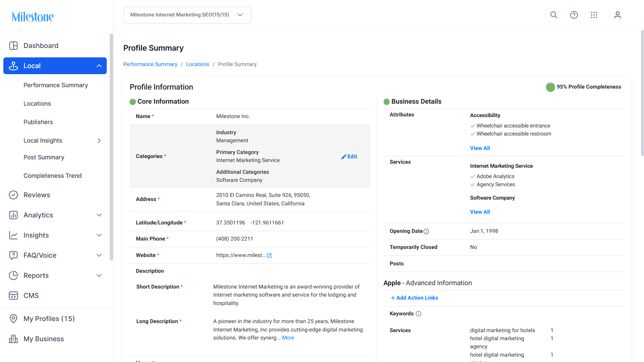Click the sidebar scrollbar

pyautogui.click(x=111, y=147)
